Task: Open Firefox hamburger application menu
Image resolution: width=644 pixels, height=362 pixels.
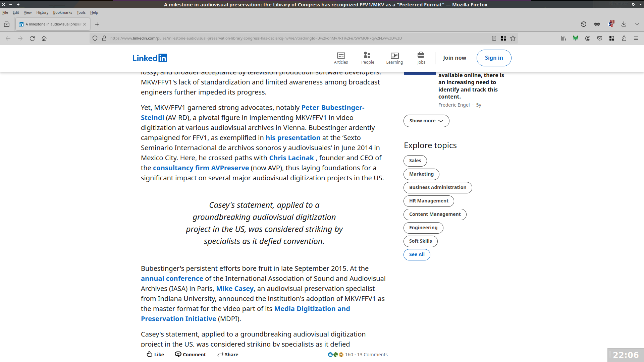Action: click(x=636, y=38)
